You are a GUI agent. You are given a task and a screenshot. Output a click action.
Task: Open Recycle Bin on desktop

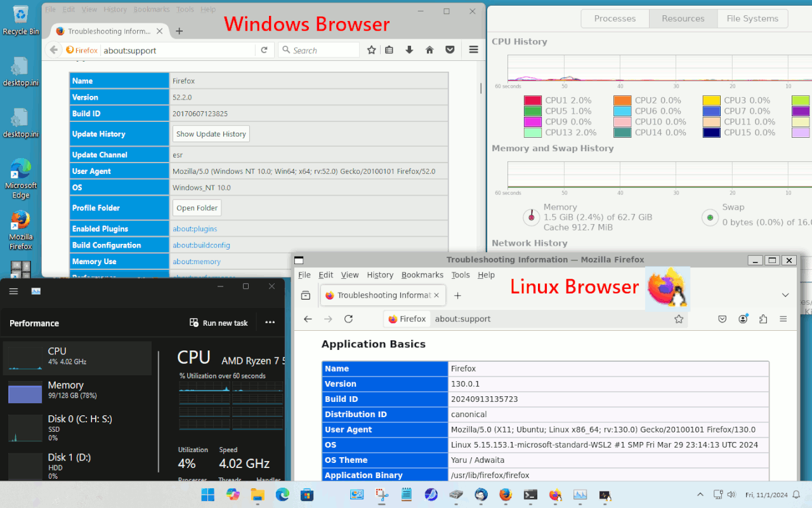click(21, 20)
